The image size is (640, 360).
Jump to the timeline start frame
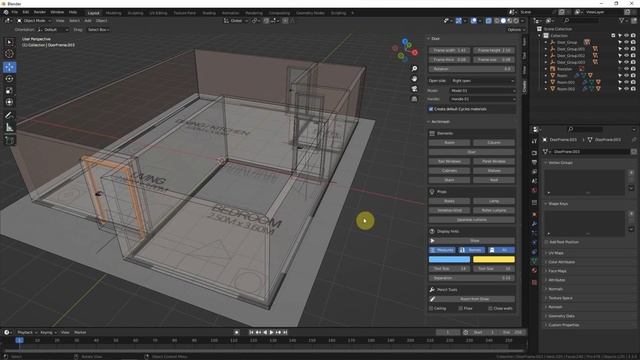pyautogui.click(x=251, y=332)
